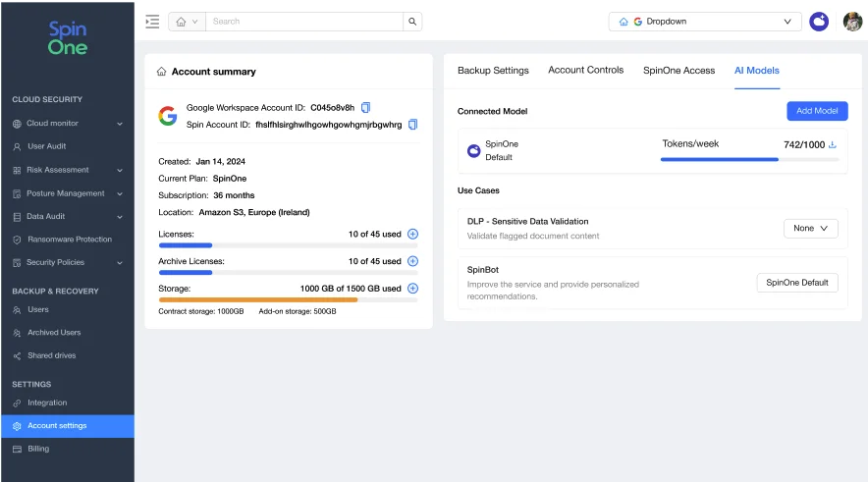Viewport: 868px width, 482px height.
Task: Add Archive Licenses with plus icon
Action: click(x=413, y=261)
